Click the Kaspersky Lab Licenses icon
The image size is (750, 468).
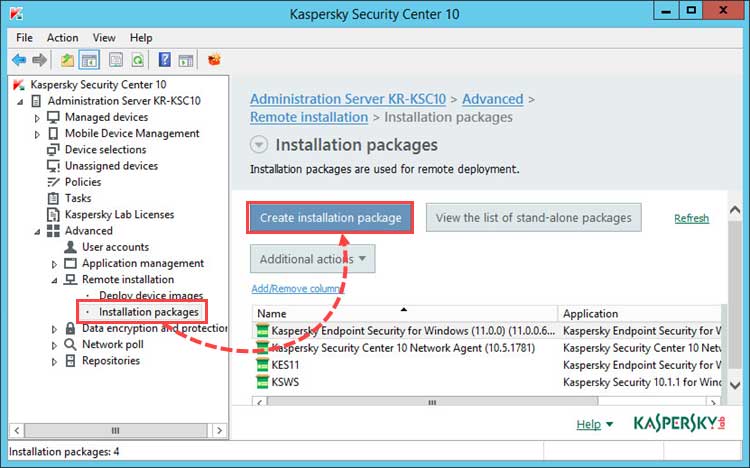[x=53, y=214]
